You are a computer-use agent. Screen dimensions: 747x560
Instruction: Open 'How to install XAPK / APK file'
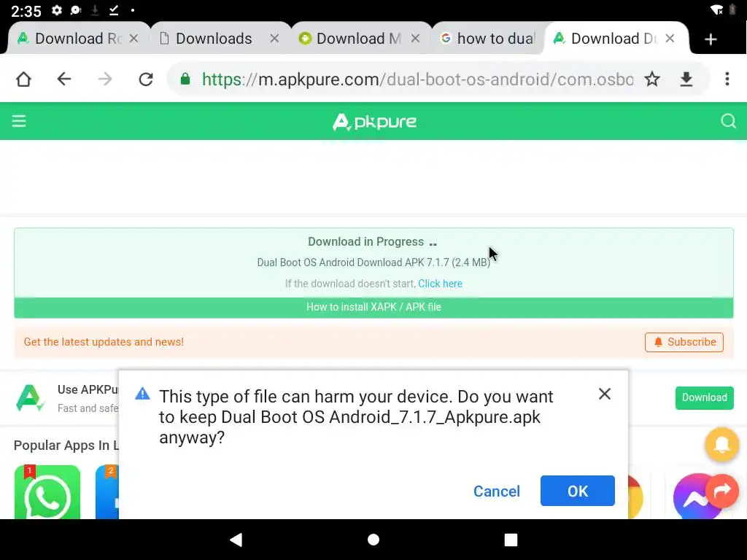tap(373, 307)
